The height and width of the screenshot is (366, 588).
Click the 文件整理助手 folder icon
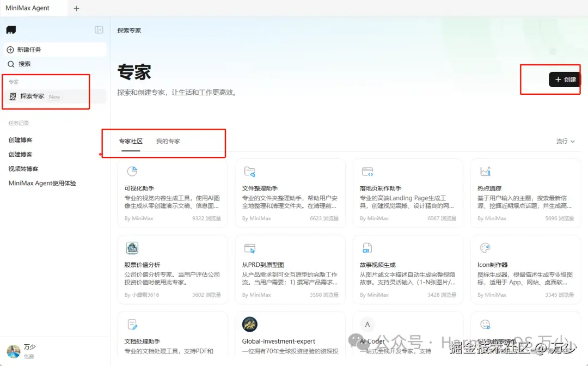pyautogui.click(x=249, y=170)
